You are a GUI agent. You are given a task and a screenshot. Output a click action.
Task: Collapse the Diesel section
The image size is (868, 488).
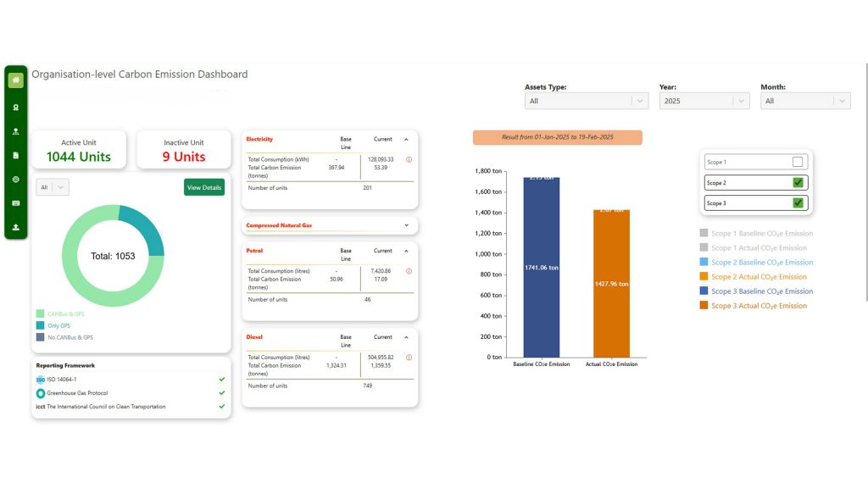point(405,336)
